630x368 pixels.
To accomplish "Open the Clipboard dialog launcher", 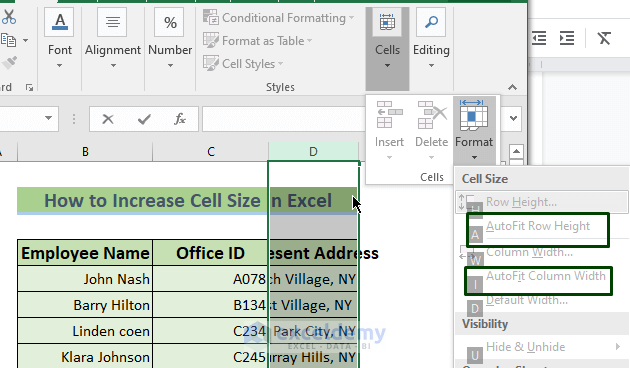I will pyautogui.click(x=29, y=88).
